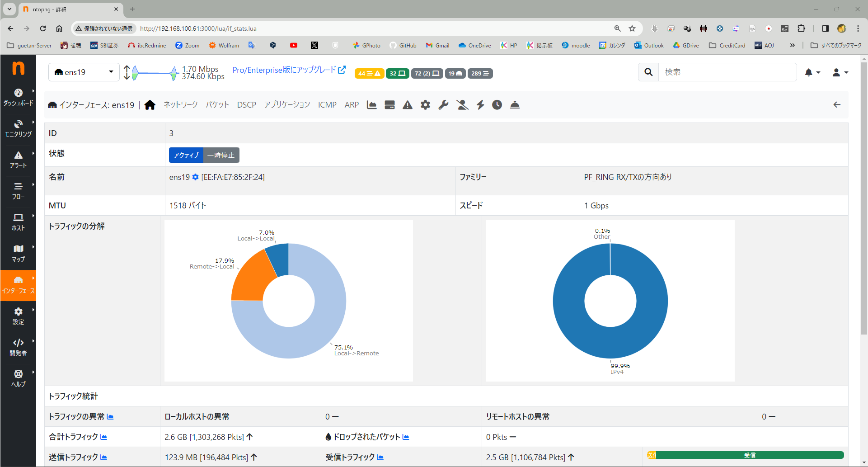Switch interface state to 一時停止

(221, 155)
